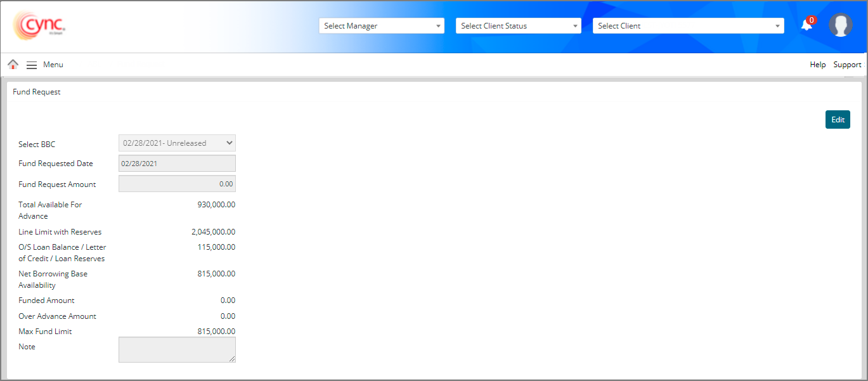868x381 pixels.
Task: Focus the Fund Request Amount field
Action: pos(177,184)
